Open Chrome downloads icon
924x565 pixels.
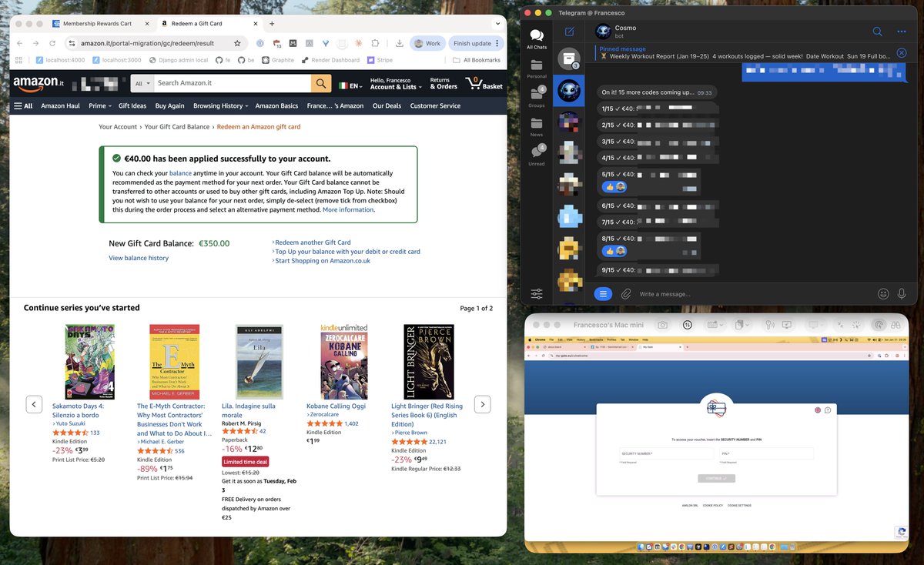(x=400, y=43)
